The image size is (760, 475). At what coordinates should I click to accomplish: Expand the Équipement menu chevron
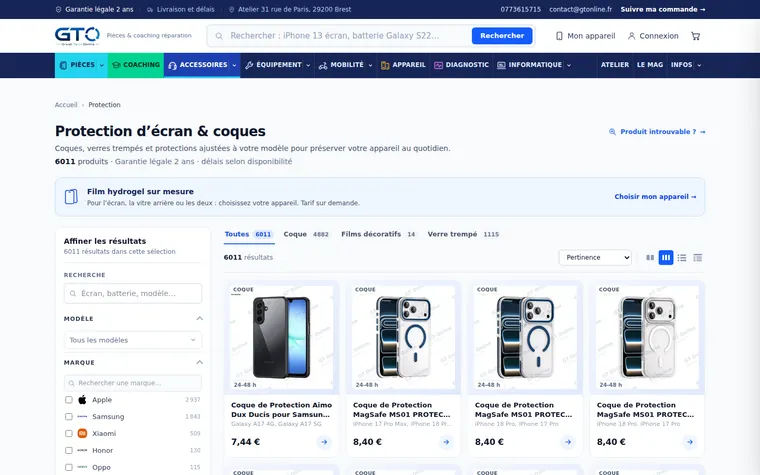[308, 65]
